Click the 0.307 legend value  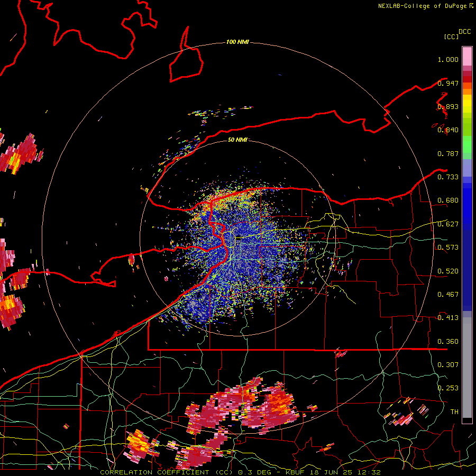pyautogui.click(x=448, y=365)
